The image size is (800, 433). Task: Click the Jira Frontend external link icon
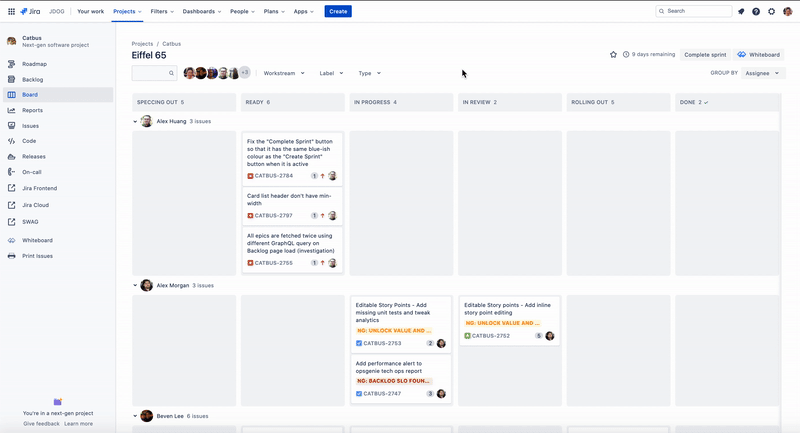tap(11, 188)
